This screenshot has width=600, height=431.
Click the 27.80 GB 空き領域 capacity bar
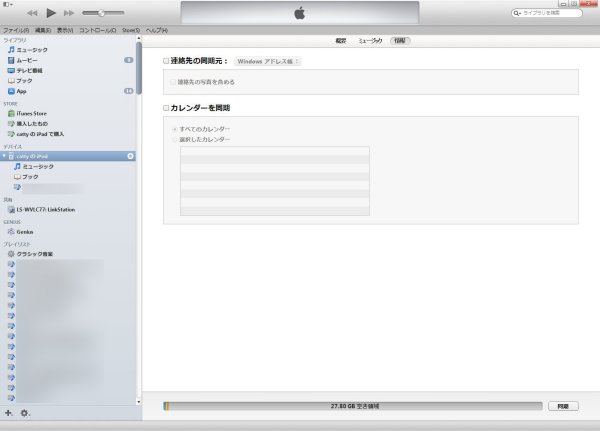[352, 406]
